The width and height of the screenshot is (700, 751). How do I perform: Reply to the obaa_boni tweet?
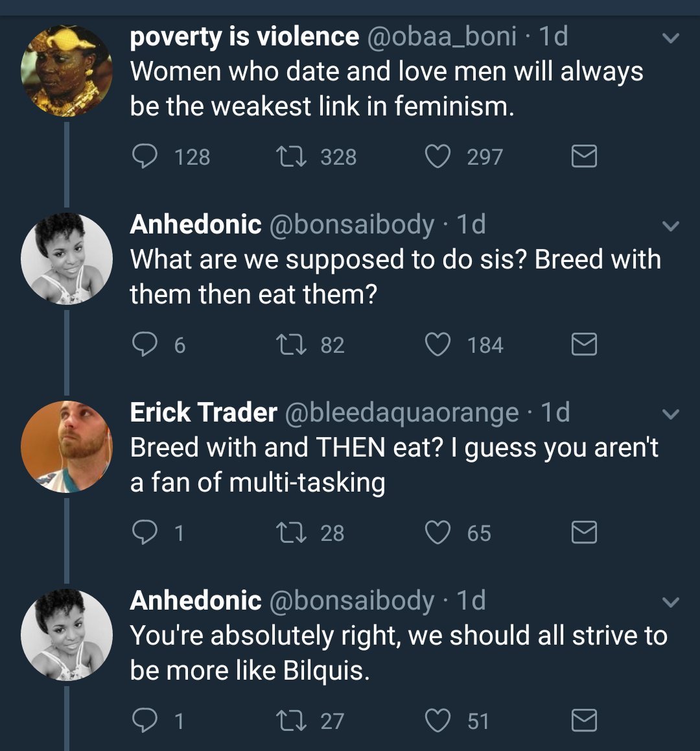145,156
